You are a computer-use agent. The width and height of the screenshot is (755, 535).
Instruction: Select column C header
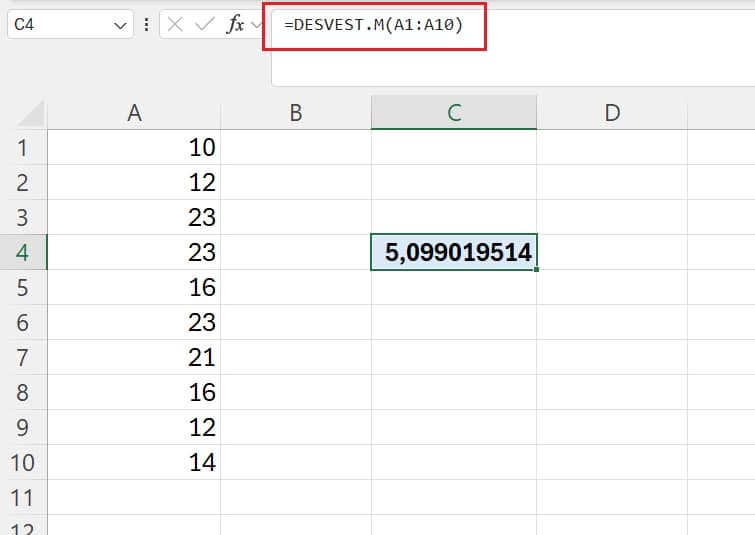(x=454, y=113)
